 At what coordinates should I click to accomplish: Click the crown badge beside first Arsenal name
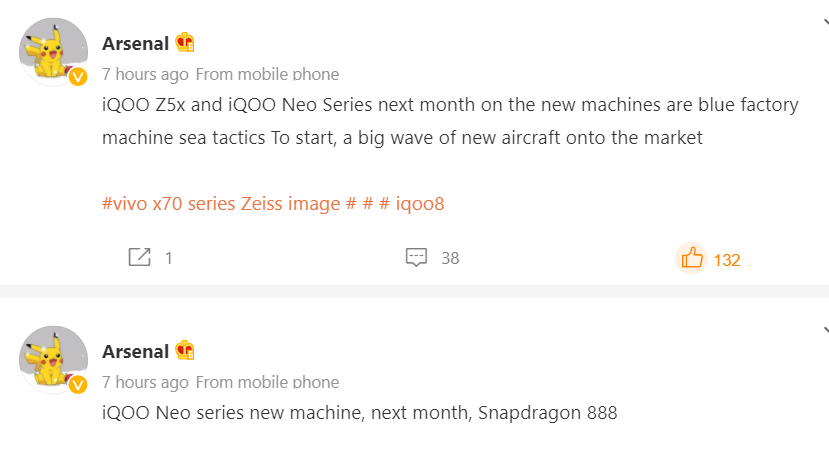point(185,42)
